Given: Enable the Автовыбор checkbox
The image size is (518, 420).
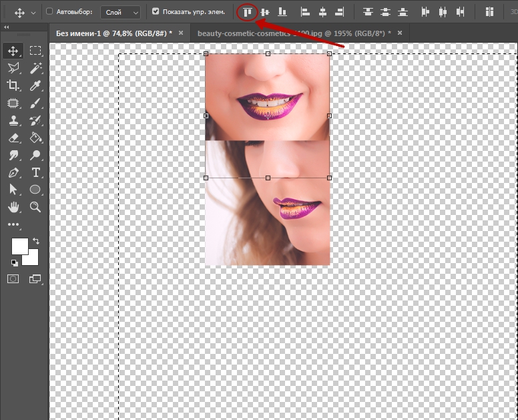Looking at the screenshot, I should pyautogui.click(x=49, y=11).
